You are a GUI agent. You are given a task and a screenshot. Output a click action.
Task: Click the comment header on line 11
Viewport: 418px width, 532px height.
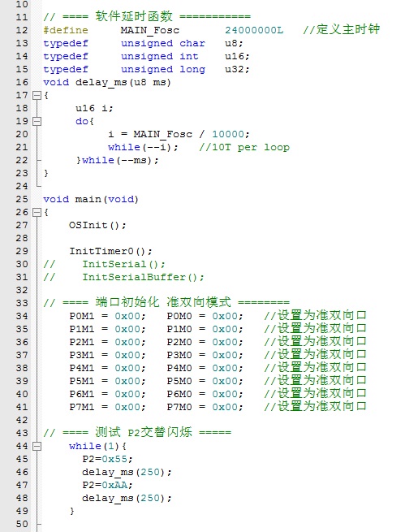(147, 16)
